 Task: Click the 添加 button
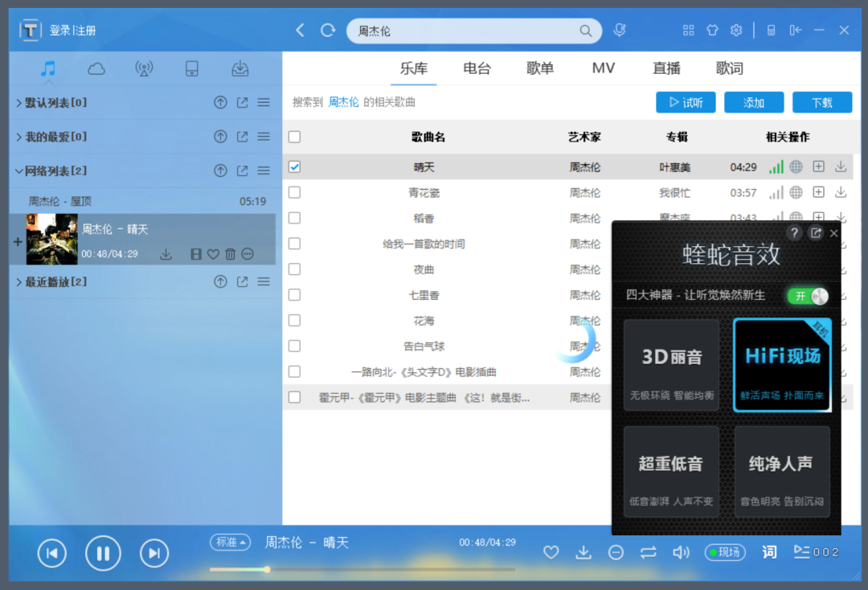click(x=754, y=102)
